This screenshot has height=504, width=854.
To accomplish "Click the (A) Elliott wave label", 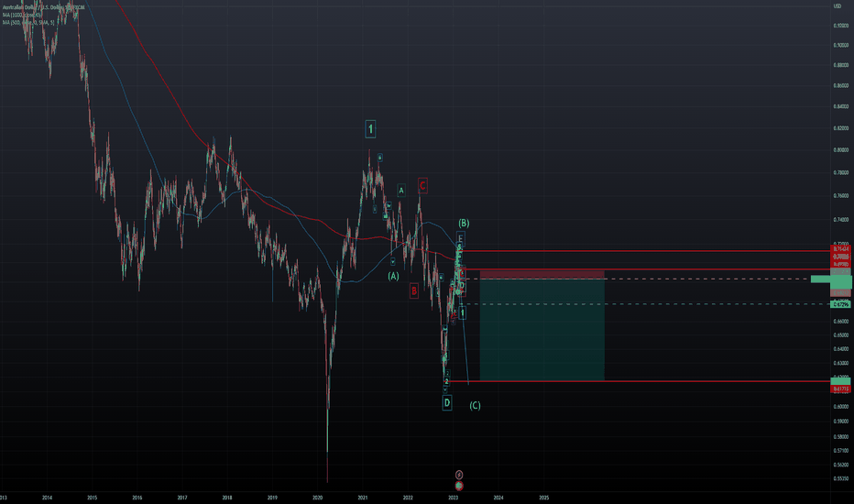I will tap(393, 276).
